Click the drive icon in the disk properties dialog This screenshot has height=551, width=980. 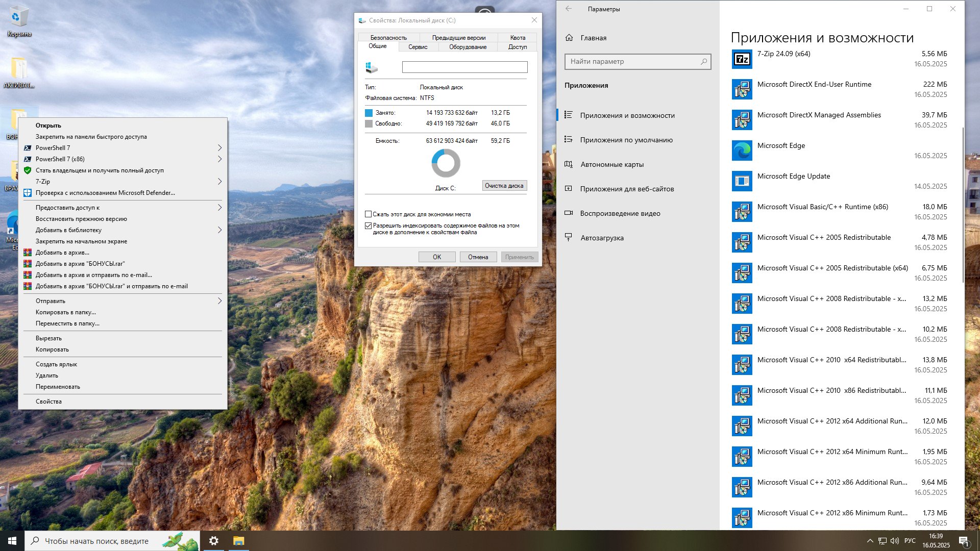(x=372, y=67)
